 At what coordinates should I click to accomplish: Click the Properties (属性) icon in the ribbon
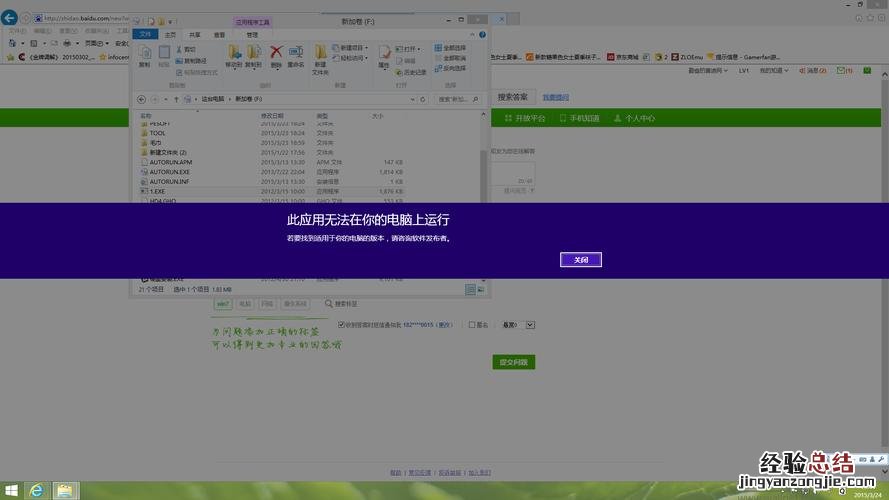click(x=384, y=54)
